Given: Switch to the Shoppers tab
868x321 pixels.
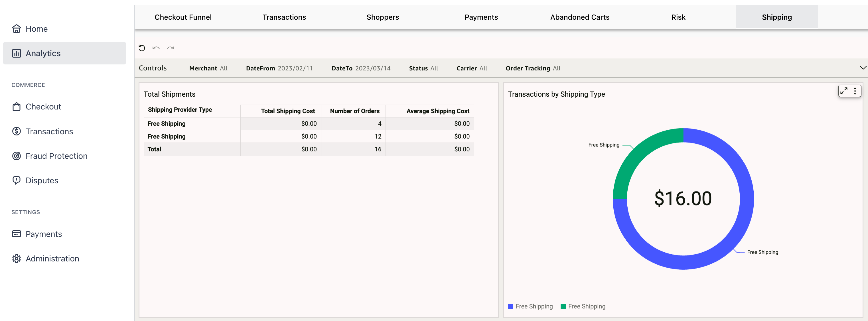Looking at the screenshot, I should 382,17.
